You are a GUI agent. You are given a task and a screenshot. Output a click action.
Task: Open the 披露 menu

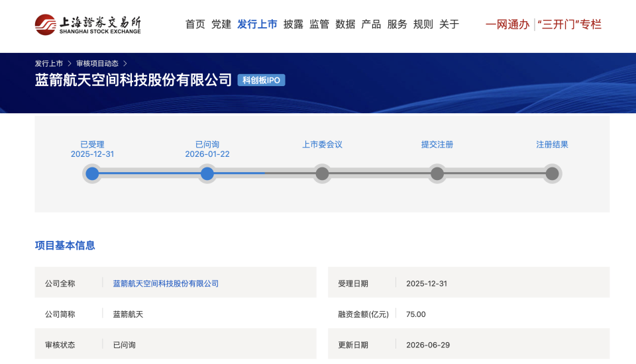[x=293, y=24]
